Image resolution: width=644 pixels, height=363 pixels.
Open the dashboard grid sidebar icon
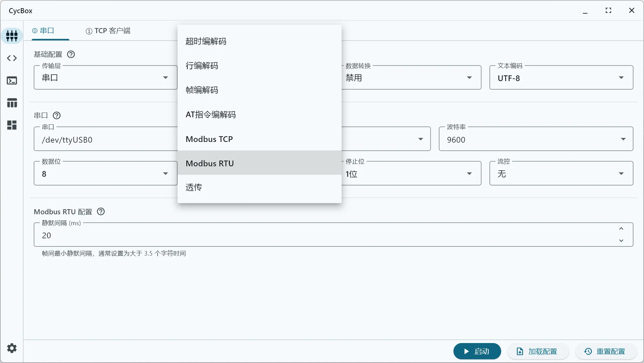(12, 125)
